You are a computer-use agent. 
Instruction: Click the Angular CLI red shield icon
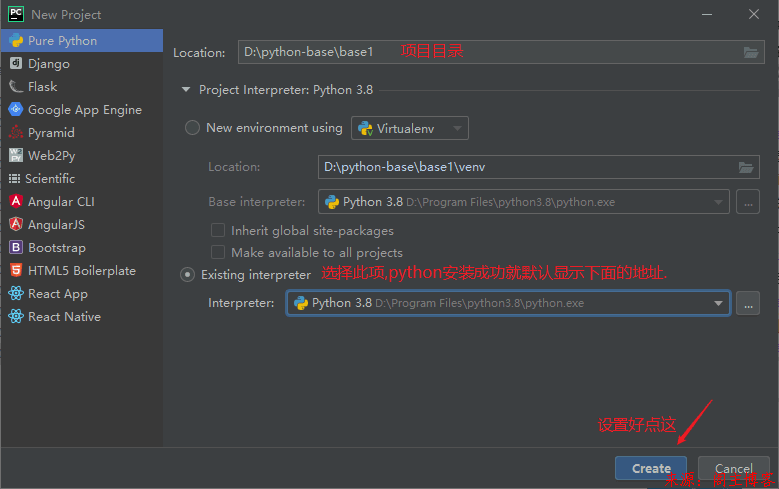(x=16, y=201)
